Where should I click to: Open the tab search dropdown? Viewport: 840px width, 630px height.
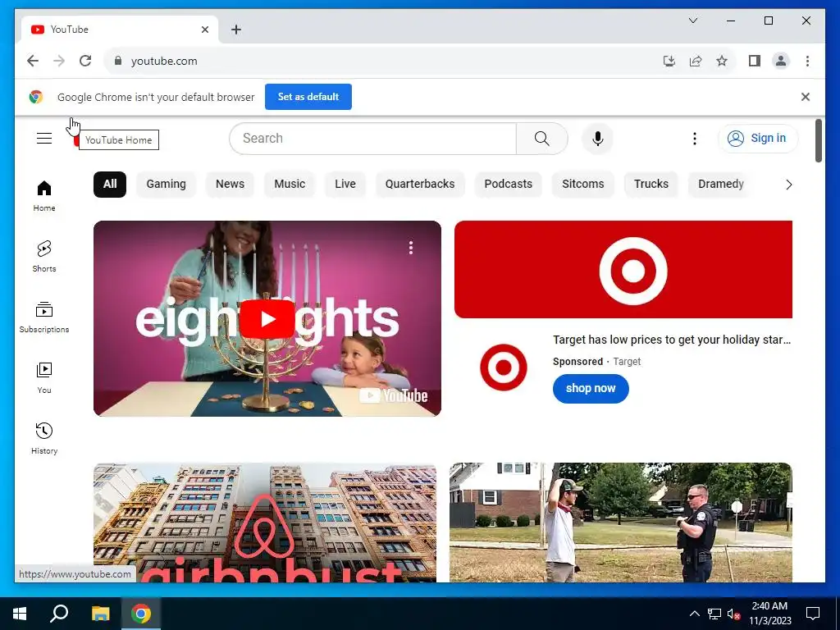[x=692, y=21]
